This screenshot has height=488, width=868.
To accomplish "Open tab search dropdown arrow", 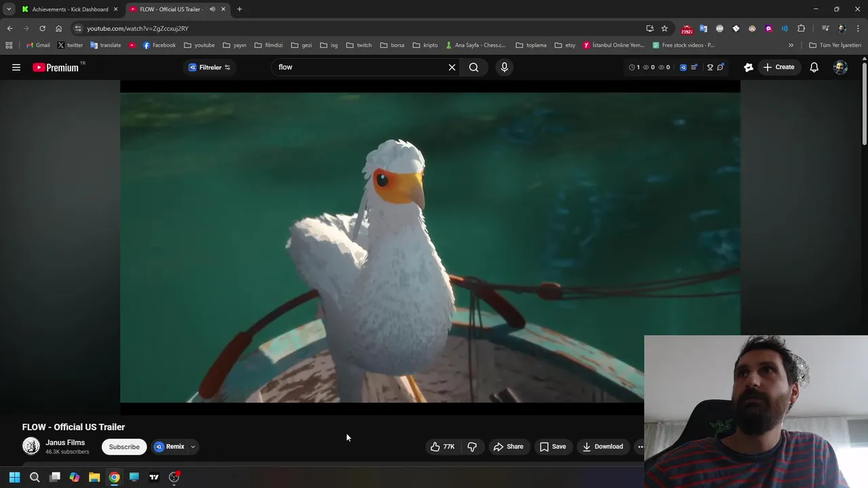I will 9,9.
